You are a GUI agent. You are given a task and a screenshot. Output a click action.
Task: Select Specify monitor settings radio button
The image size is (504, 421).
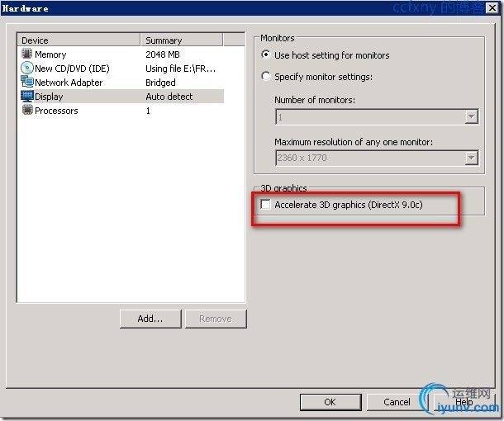266,77
